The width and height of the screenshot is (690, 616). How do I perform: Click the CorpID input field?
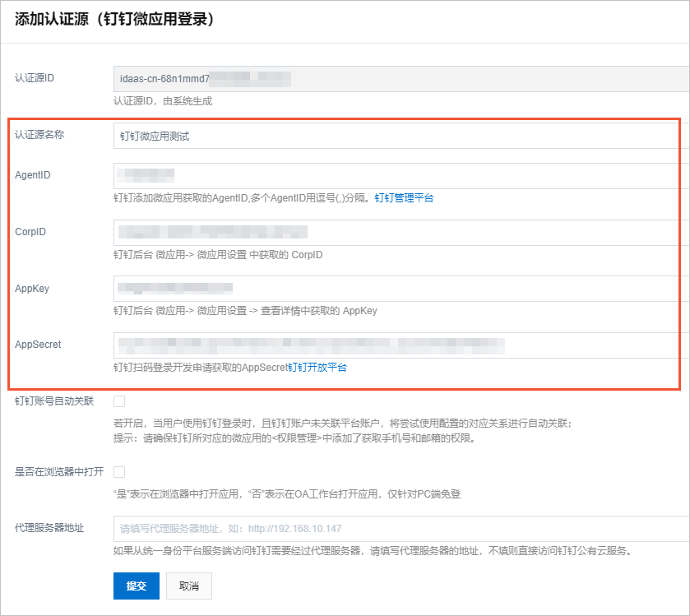[x=401, y=232]
